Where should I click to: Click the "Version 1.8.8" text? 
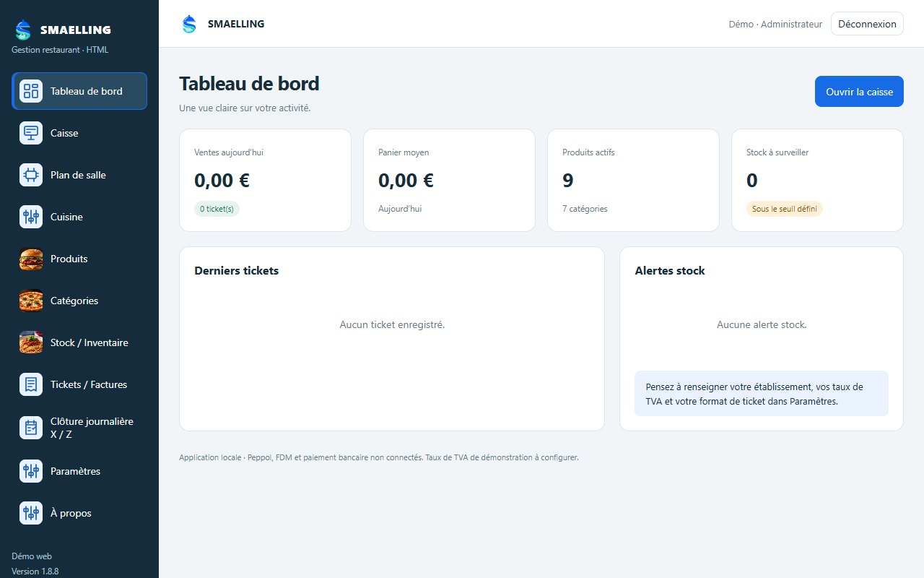click(35, 571)
